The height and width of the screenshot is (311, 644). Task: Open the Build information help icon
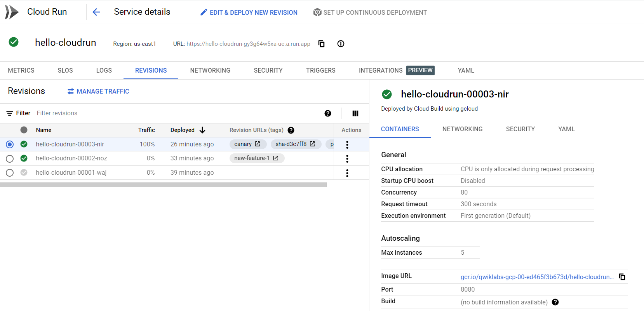(x=555, y=302)
